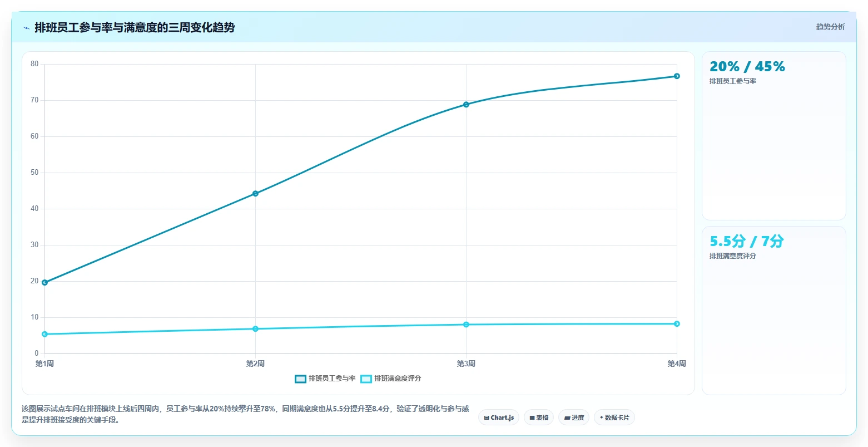Image resolution: width=868 pixels, height=447 pixels.
Task: Click the 排班满意度评分 card caption
Action: tap(733, 256)
